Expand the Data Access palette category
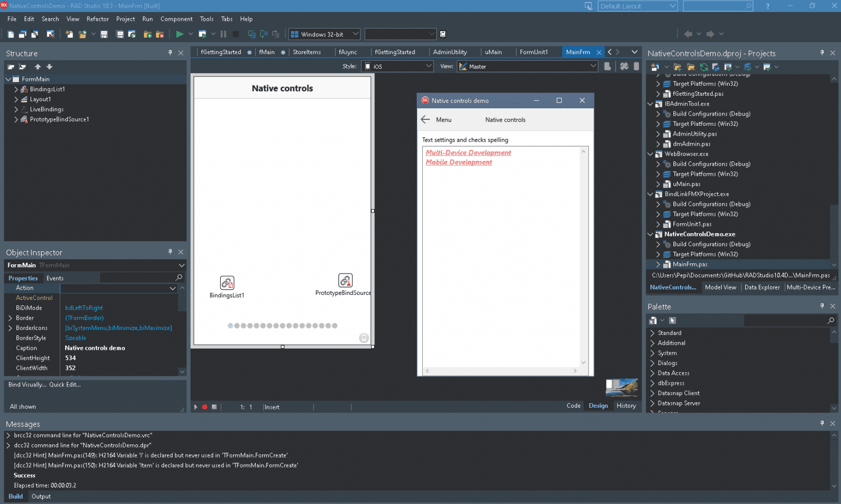This screenshot has width=841, height=504. 652,373
